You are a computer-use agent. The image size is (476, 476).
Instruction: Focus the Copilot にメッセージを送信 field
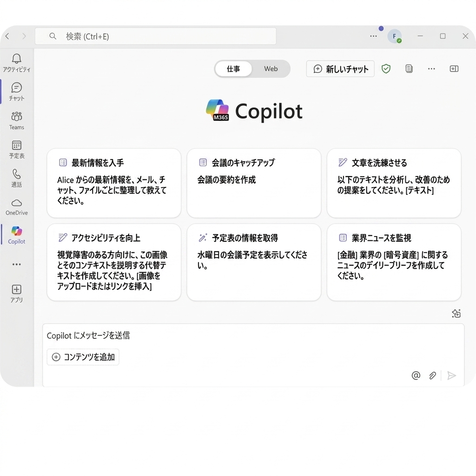pos(253,336)
